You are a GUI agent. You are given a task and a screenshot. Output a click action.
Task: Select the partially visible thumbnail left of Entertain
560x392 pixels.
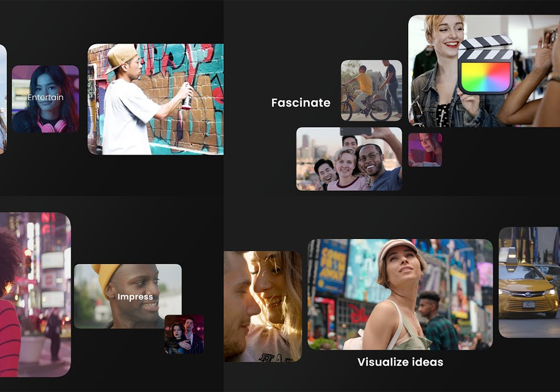3,99
